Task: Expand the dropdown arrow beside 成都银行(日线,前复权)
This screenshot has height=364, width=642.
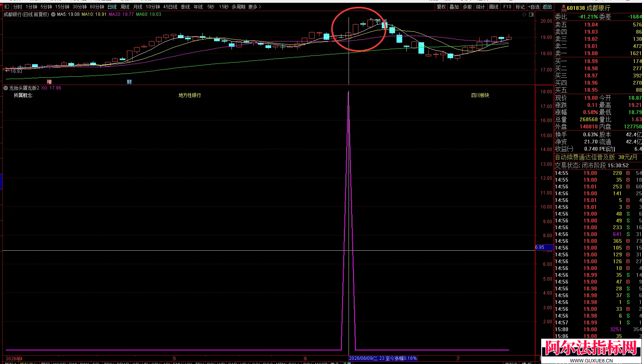Action: [x=53, y=14]
